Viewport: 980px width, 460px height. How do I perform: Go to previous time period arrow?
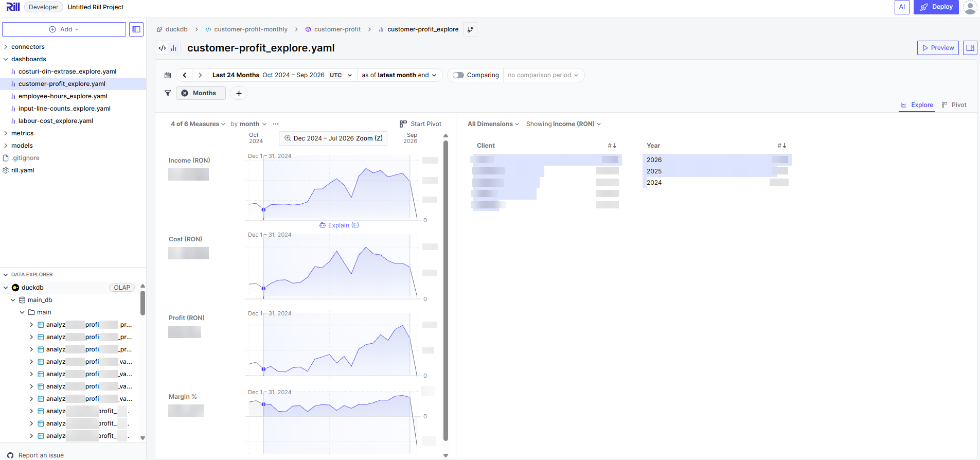coord(185,75)
